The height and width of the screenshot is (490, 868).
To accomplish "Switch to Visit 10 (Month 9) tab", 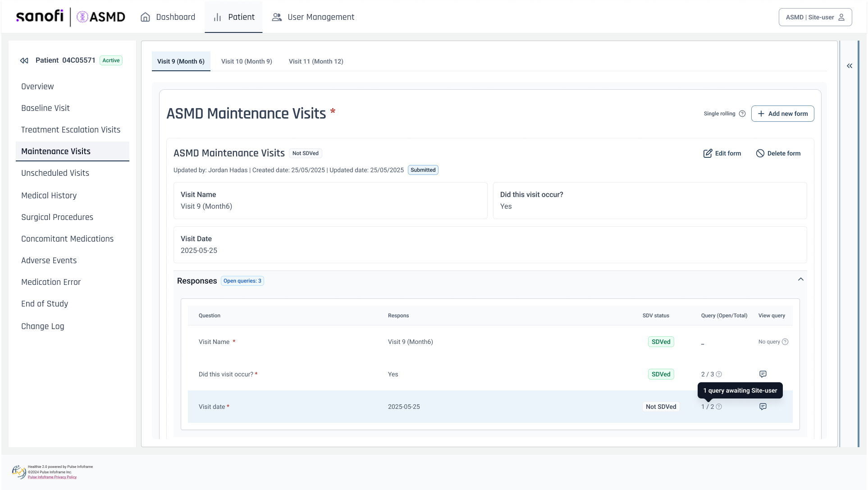I will coord(247,61).
